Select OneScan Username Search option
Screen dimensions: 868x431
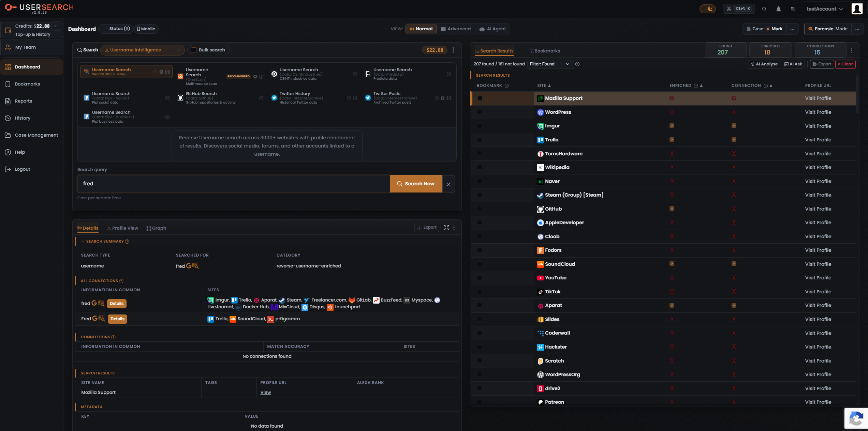tap(221, 77)
